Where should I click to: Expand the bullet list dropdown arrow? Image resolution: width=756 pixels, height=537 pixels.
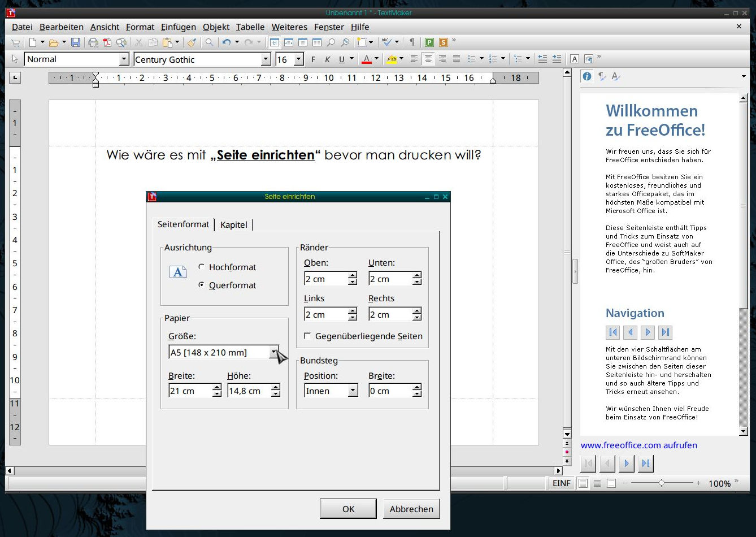(x=481, y=59)
